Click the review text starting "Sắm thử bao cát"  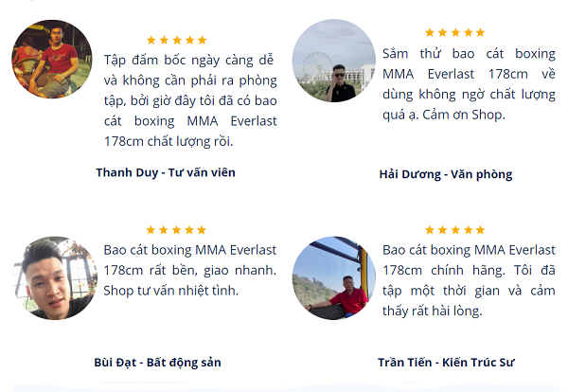click(470, 84)
